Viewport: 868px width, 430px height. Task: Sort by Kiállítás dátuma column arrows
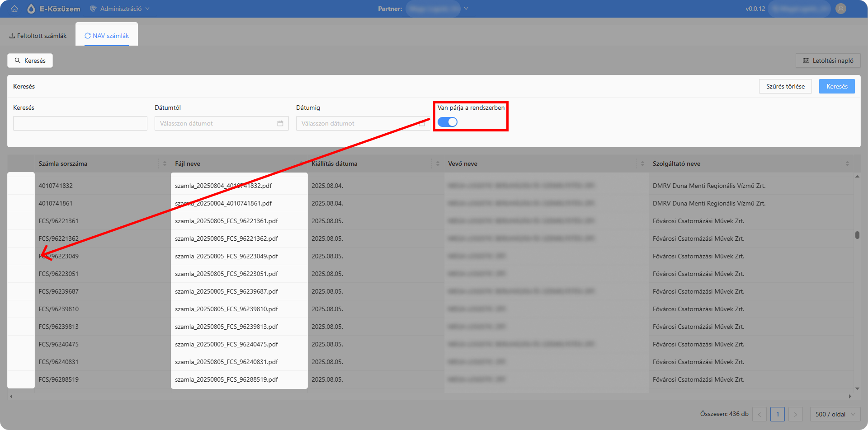click(438, 164)
